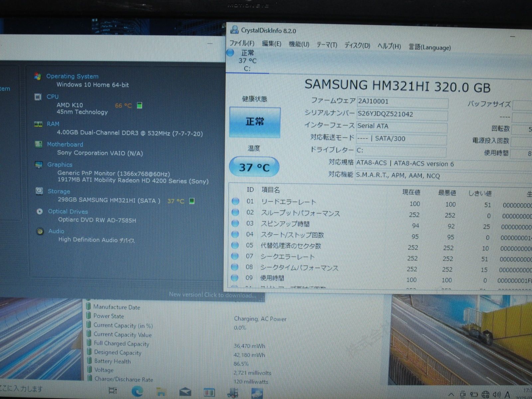The height and width of the screenshot is (399, 532).
Task: Select the シークタイムパフォーマンス attribute row
Action: [x=381, y=268]
